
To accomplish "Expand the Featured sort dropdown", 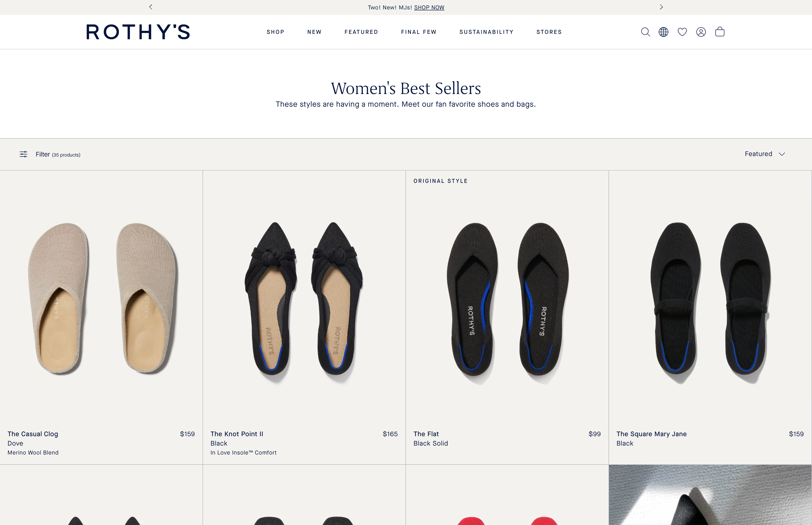I will click(x=765, y=154).
